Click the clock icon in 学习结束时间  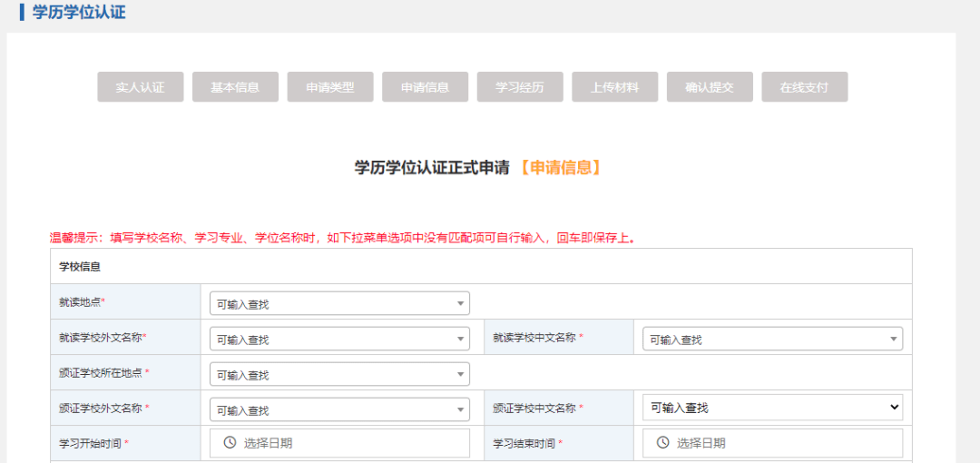point(662,443)
